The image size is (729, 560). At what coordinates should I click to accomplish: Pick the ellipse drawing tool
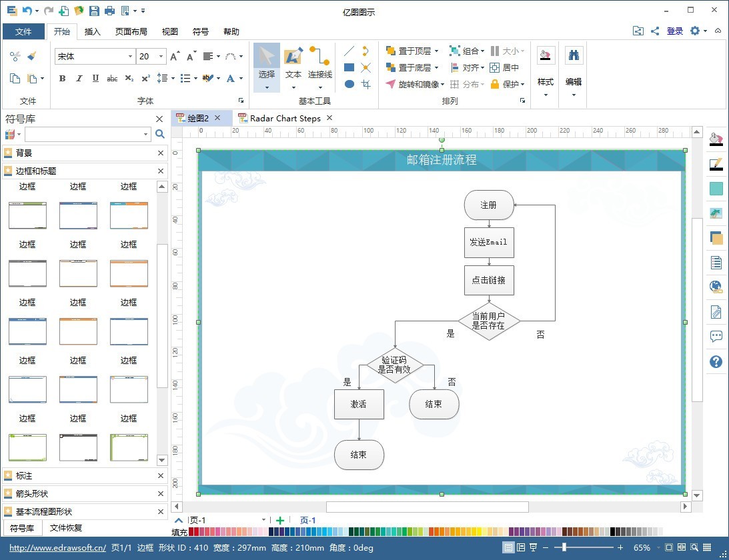(x=349, y=84)
